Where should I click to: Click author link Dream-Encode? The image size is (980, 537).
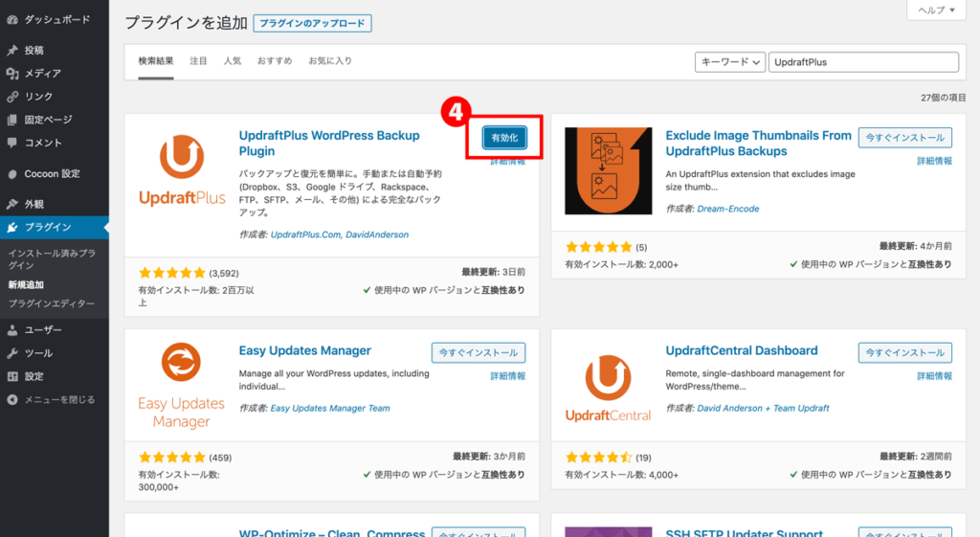coord(728,209)
